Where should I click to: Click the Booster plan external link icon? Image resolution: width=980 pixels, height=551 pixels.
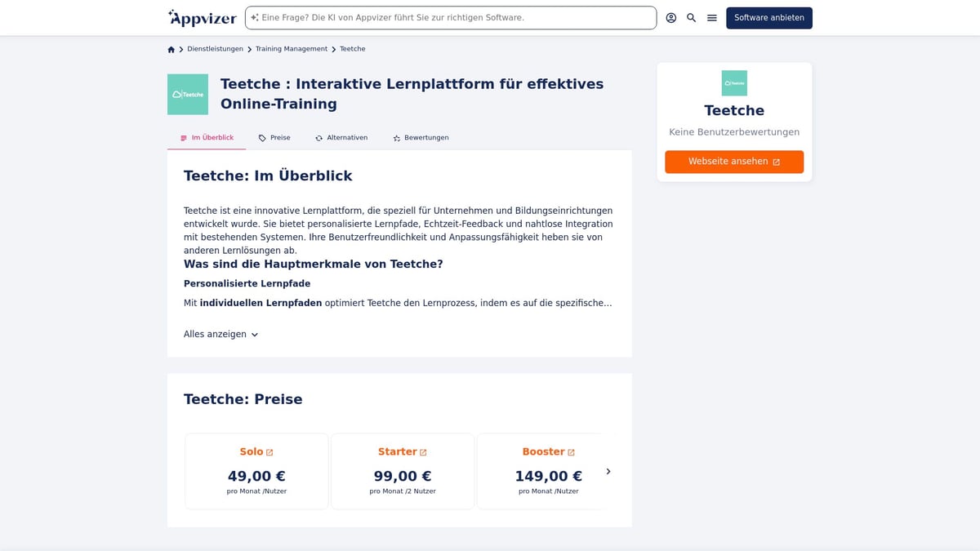pyautogui.click(x=571, y=452)
